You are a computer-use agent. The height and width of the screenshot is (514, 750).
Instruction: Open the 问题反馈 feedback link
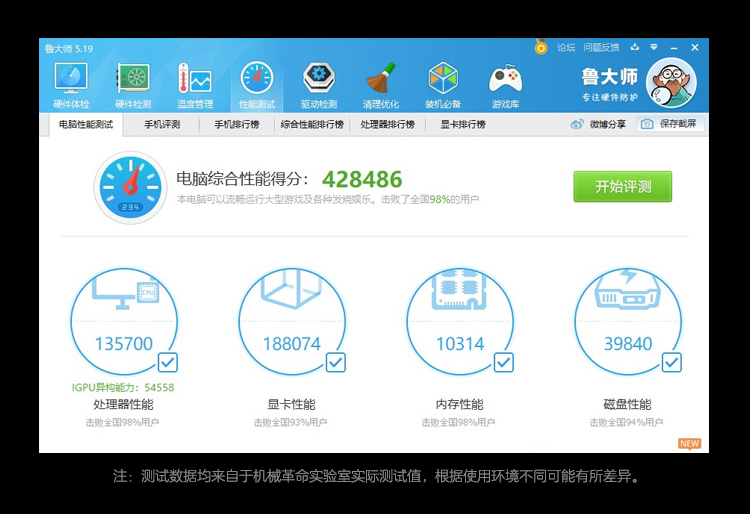pyautogui.click(x=601, y=47)
